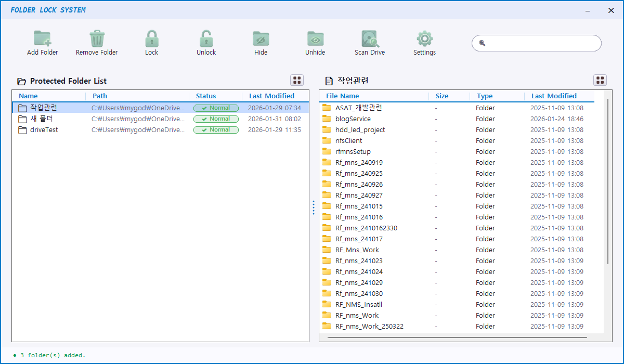
Task: Sort protected folders by Path column
Action: pyautogui.click(x=100, y=96)
